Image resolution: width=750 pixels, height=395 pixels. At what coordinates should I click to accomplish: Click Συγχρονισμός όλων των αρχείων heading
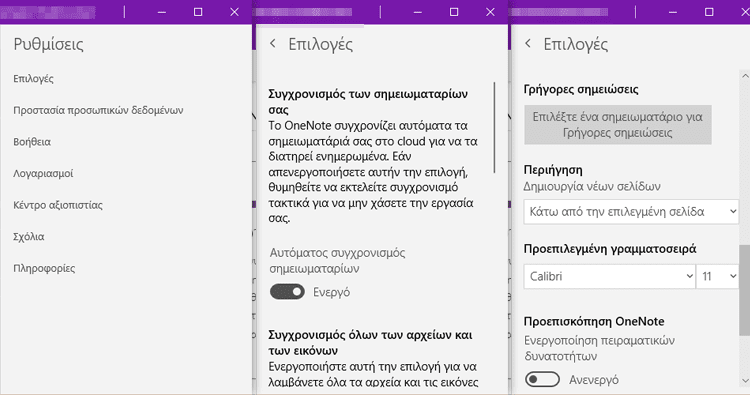coord(370,342)
